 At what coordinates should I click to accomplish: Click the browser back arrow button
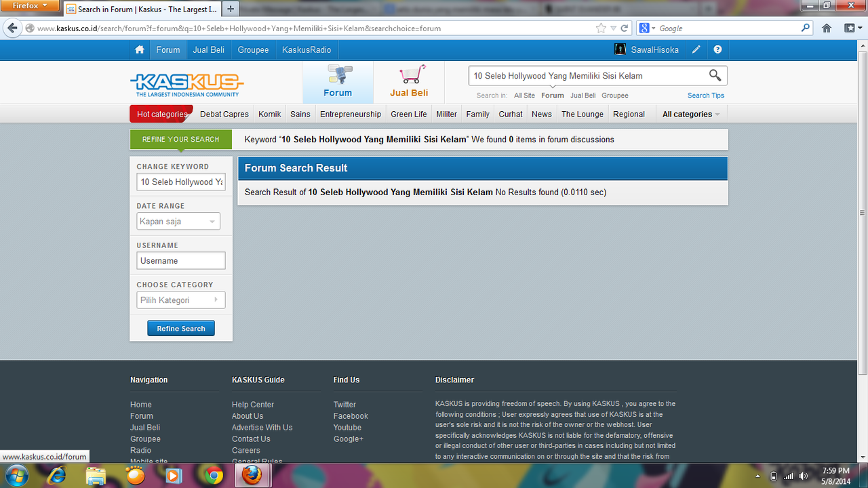pyautogui.click(x=12, y=28)
